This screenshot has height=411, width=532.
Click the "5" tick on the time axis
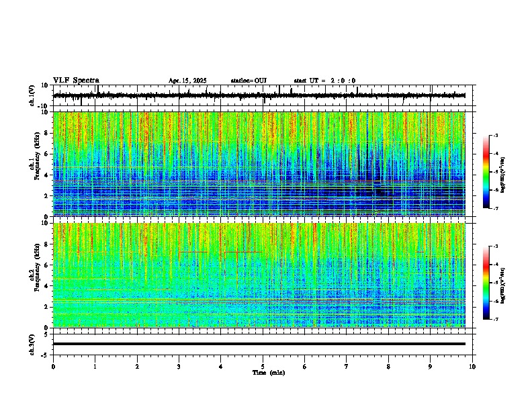(263, 367)
